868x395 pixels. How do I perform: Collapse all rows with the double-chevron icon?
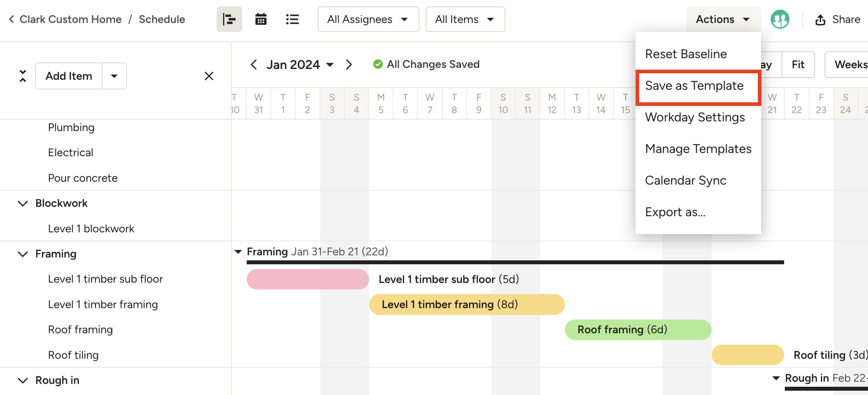22,76
